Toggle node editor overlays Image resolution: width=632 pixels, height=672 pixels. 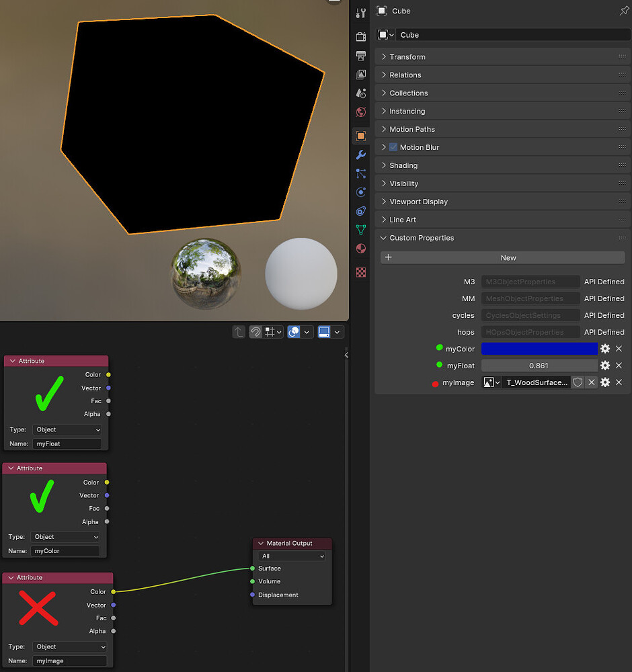pos(294,332)
